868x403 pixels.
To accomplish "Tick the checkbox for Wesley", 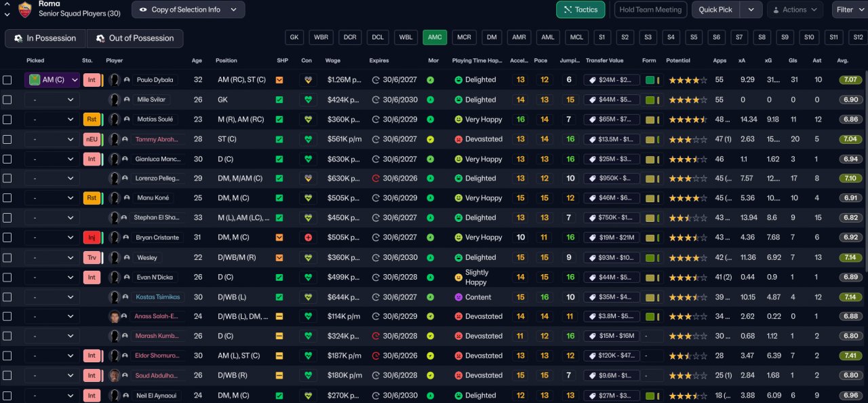I will [7, 258].
